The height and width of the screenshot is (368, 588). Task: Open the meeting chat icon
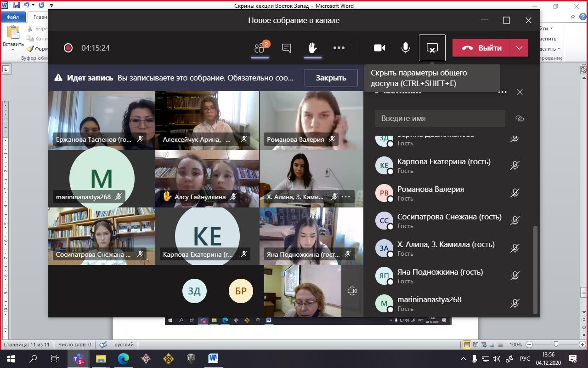(287, 48)
